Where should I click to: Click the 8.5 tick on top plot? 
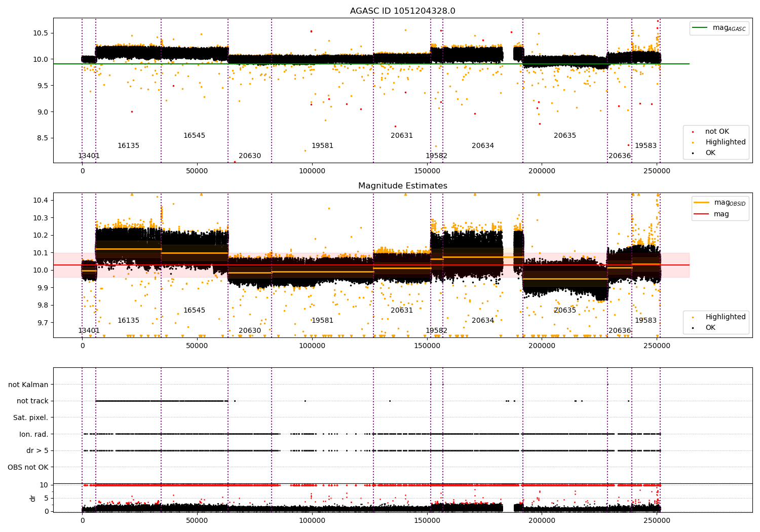[43, 138]
